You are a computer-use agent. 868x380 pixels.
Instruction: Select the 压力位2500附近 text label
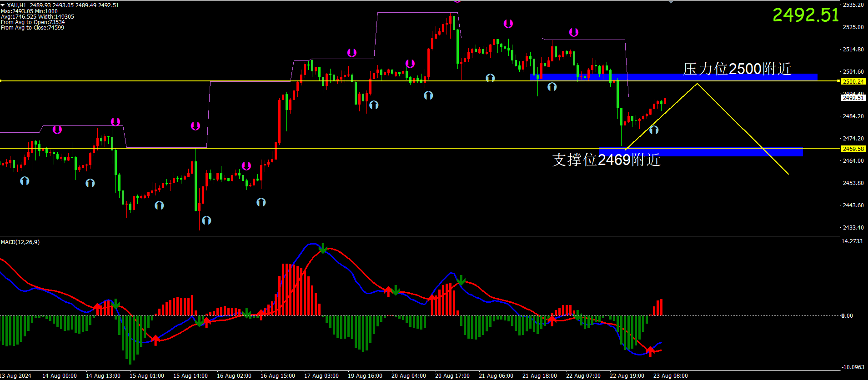pos(737,69)
